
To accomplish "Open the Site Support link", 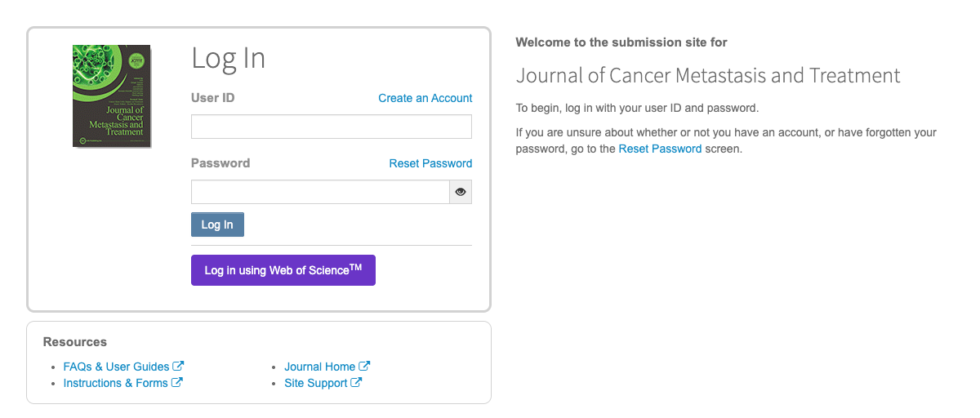I will [315, 383].
